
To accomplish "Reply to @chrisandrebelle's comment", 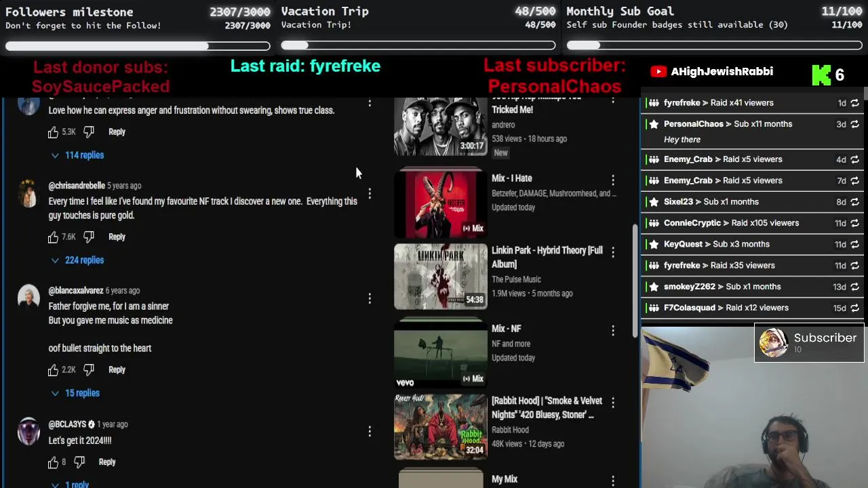I will 117,237.
